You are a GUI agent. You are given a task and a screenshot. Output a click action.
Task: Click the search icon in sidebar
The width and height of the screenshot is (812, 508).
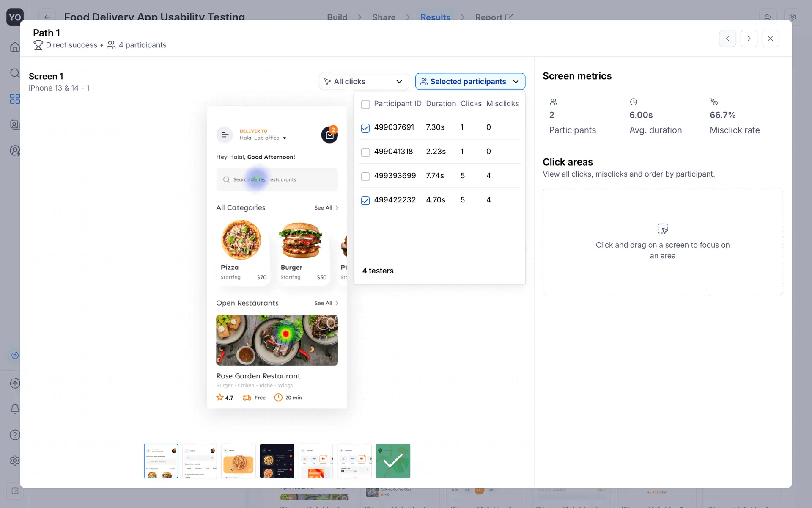[x=15, y=73]
